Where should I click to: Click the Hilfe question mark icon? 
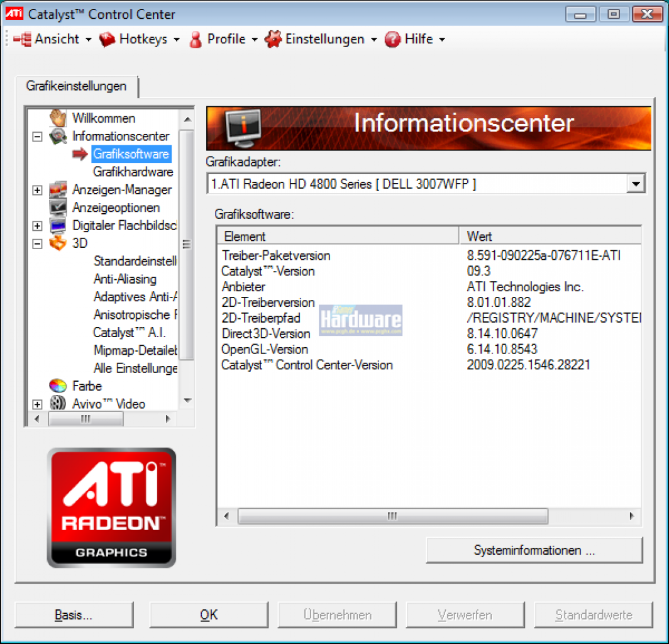tap(392, 39)
